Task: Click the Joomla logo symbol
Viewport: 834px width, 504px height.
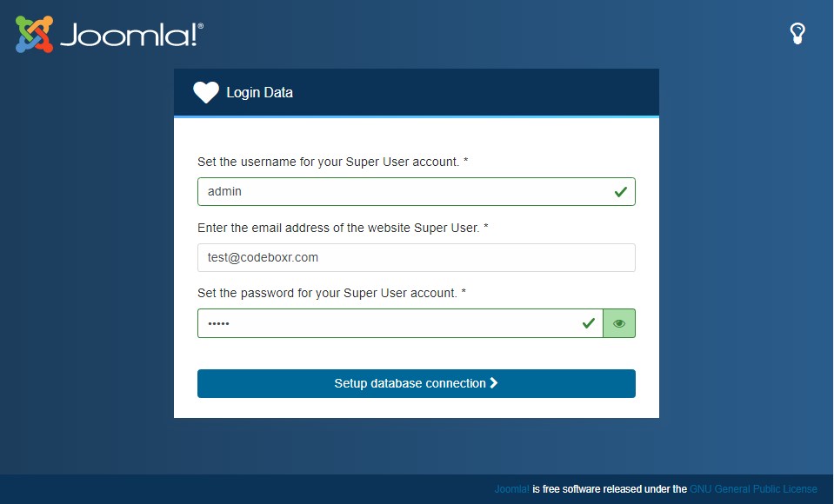Action: coord(35,35)
